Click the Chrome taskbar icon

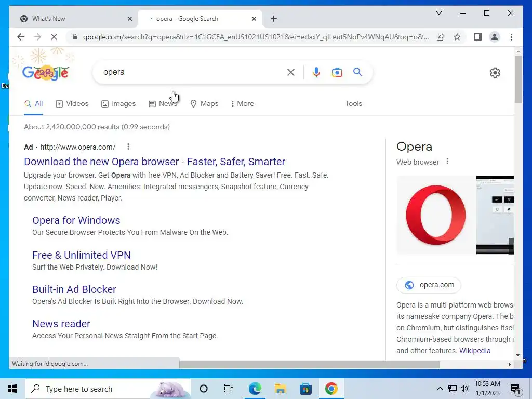click(x=331, y=389)
